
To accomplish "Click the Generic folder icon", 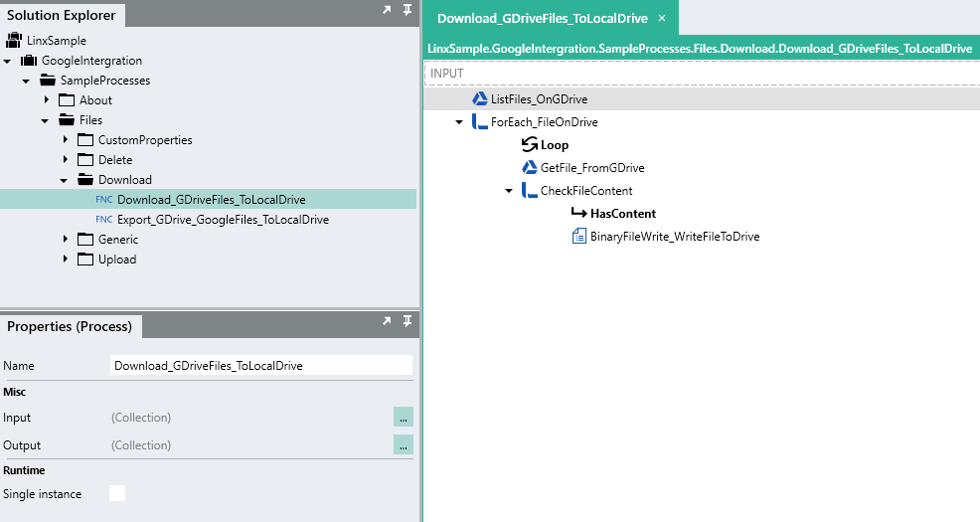I will click(85, 240).
